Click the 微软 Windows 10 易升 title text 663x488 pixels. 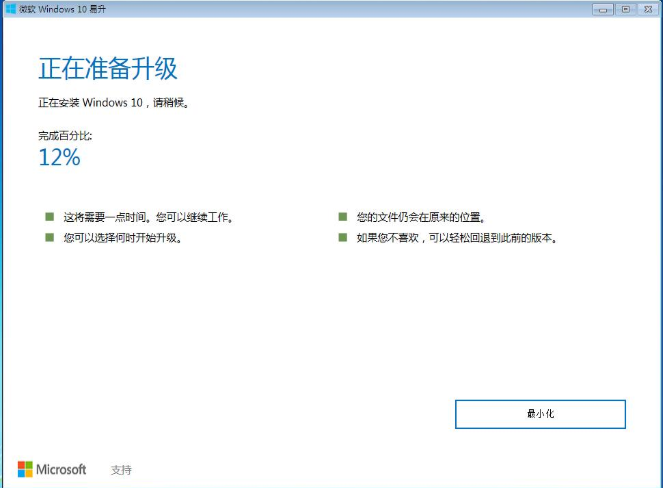click(62, 9)
